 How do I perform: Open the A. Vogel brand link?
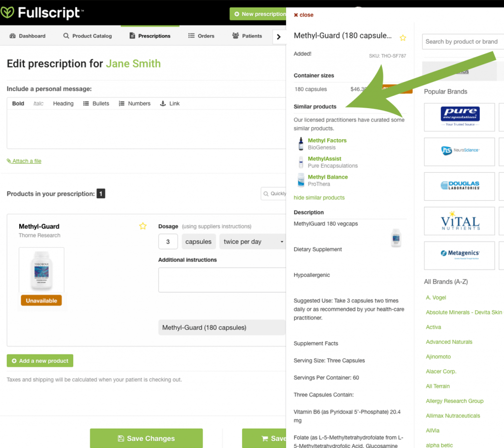(436, 298)
